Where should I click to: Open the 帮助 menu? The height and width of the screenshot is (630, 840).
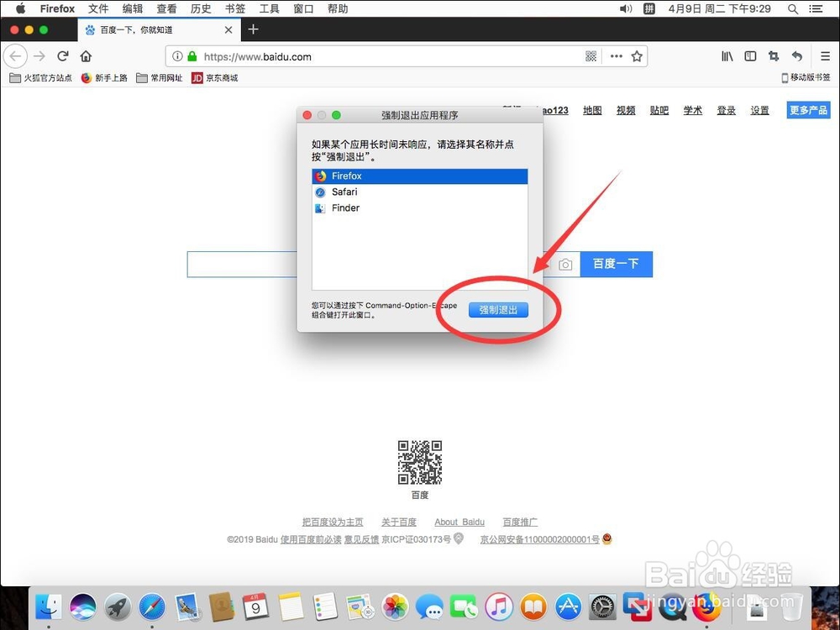click(338, 8)
